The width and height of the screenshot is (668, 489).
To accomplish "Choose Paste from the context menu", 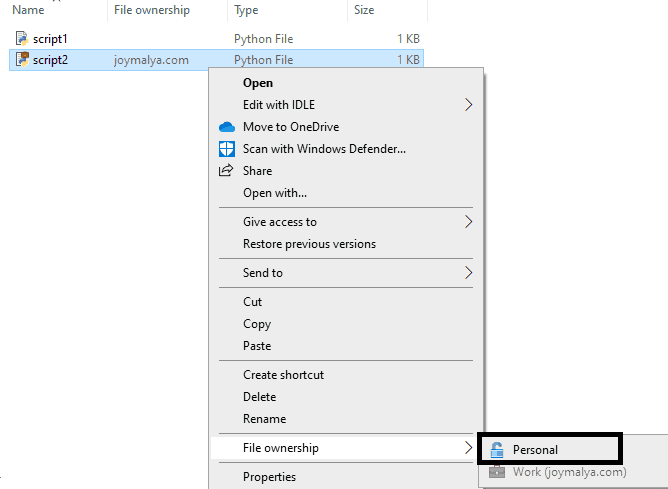I will point(346,346).
